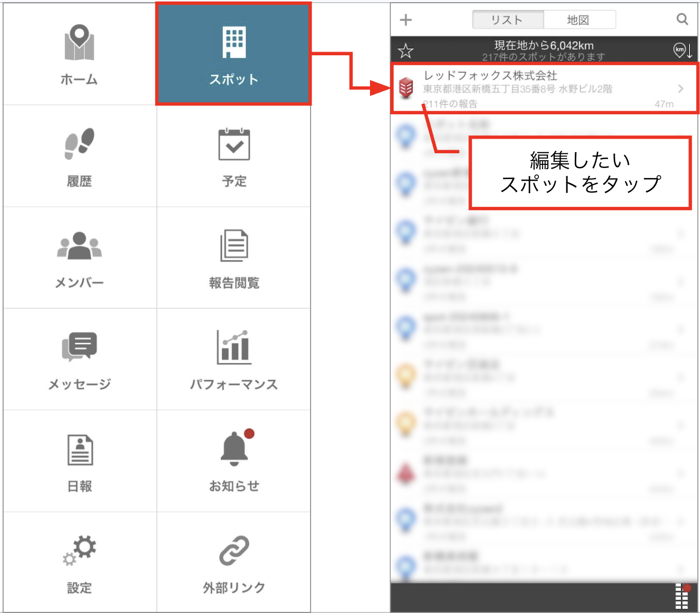Open the メンバー people tile
The height and width of the screenshot is (613, 700).
[x=79, y=258]
